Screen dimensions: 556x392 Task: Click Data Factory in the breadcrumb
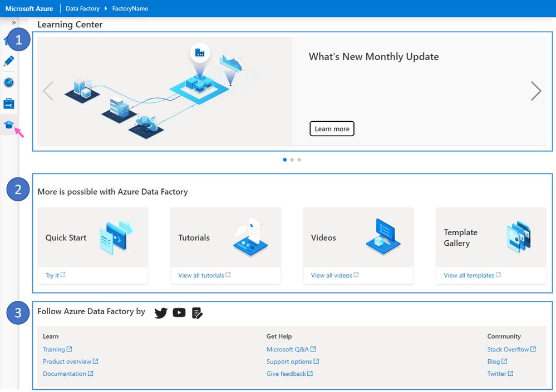(x=82, y=8)
